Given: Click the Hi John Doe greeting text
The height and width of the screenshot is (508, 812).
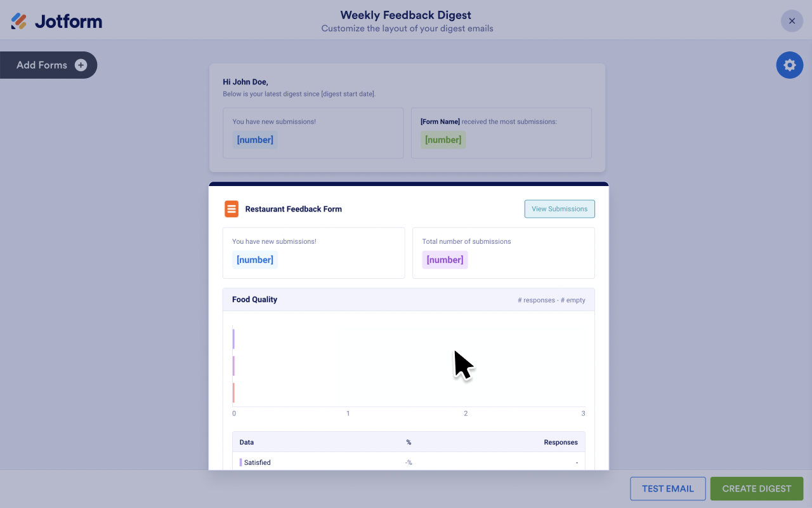Looking at the screenshot, I should click(246, 82).
